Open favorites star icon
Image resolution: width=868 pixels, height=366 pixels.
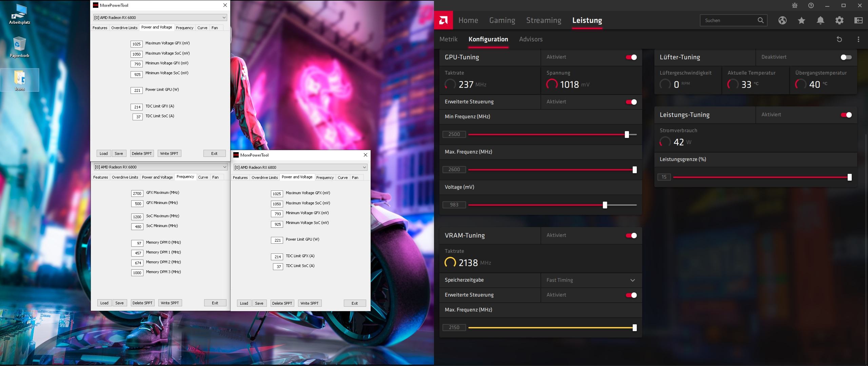coord(802,20)
